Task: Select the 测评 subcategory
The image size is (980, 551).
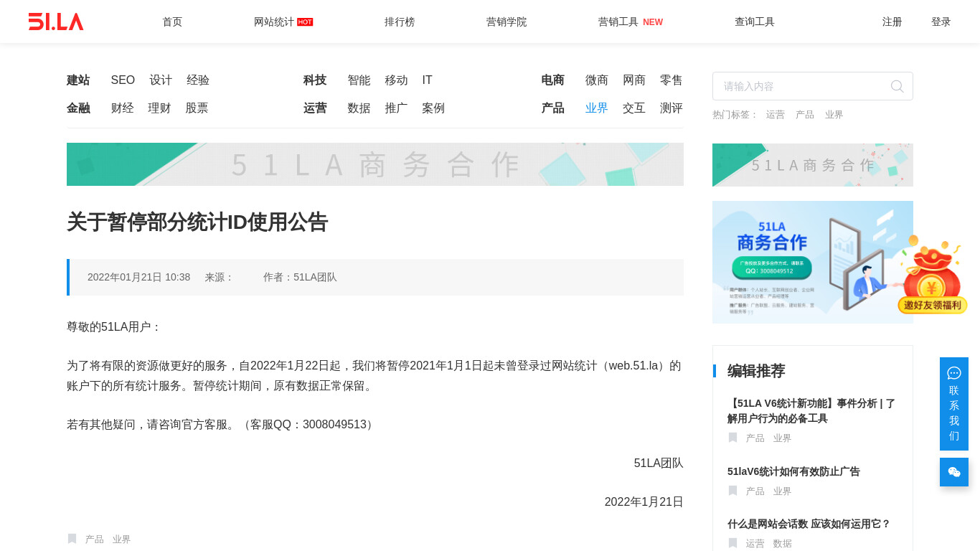Action: tap(672, 108)
